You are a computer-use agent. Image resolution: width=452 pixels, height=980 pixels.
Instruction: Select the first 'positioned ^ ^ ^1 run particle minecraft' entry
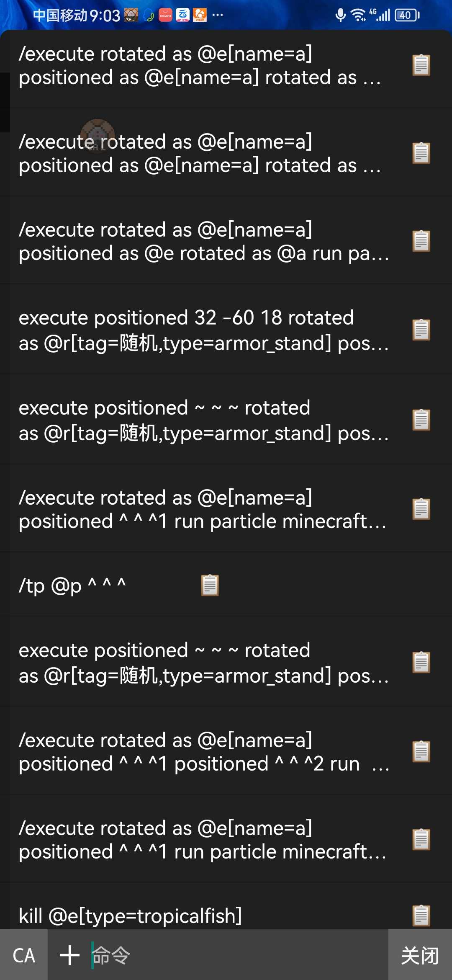click(226, 509)
